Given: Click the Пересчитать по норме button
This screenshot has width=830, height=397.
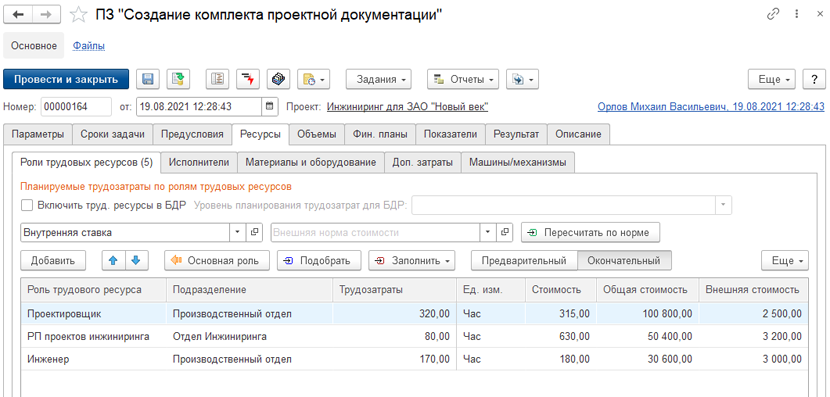Looking at the screenshot, I should [x=591, y=232].
